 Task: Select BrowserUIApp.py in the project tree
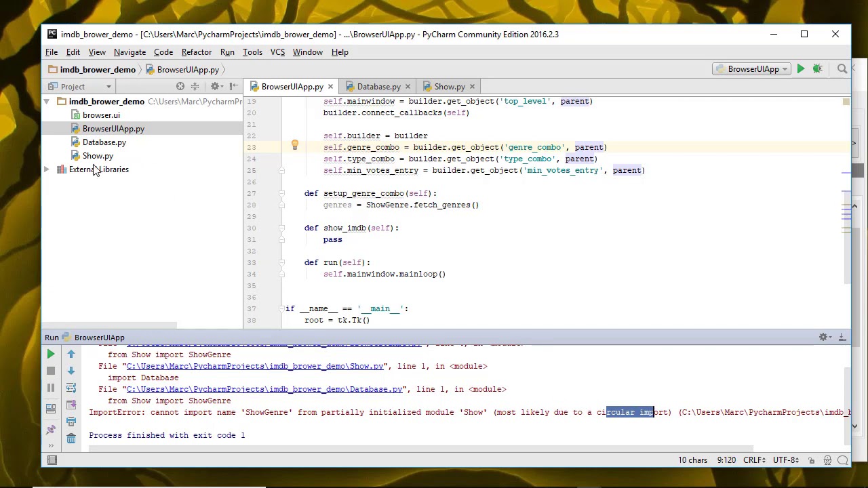point(113,129)
